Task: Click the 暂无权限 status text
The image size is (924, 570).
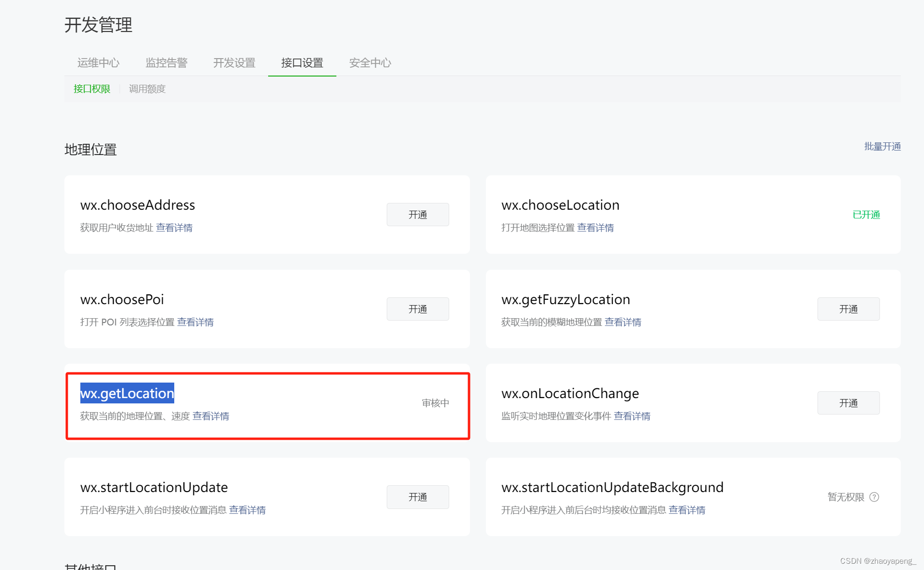Action: point(846,497)
